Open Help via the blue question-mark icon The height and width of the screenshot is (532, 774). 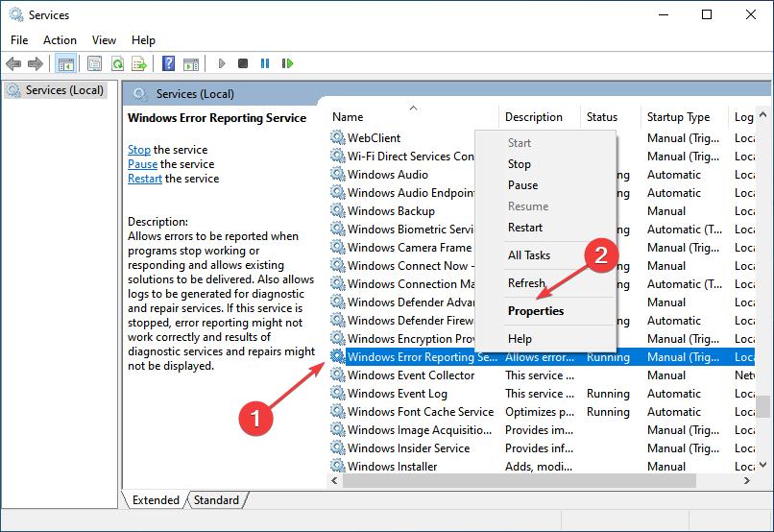pyautogui.click(x=168, y=63)
